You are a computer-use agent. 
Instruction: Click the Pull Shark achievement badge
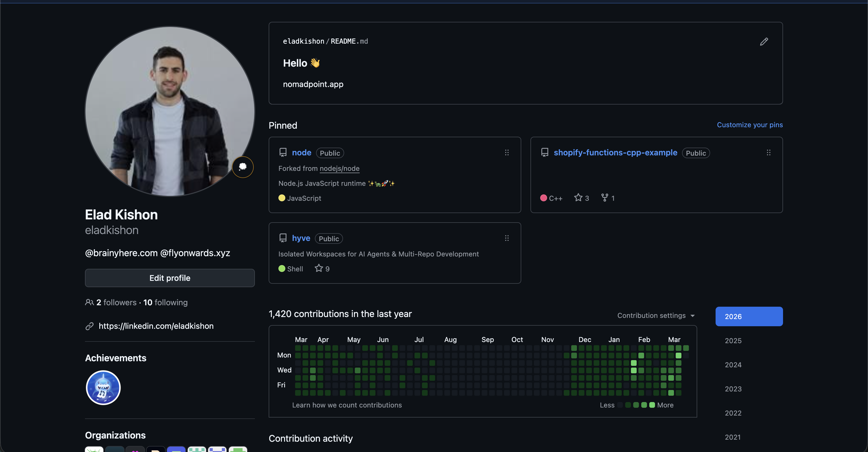click(103, 388)
